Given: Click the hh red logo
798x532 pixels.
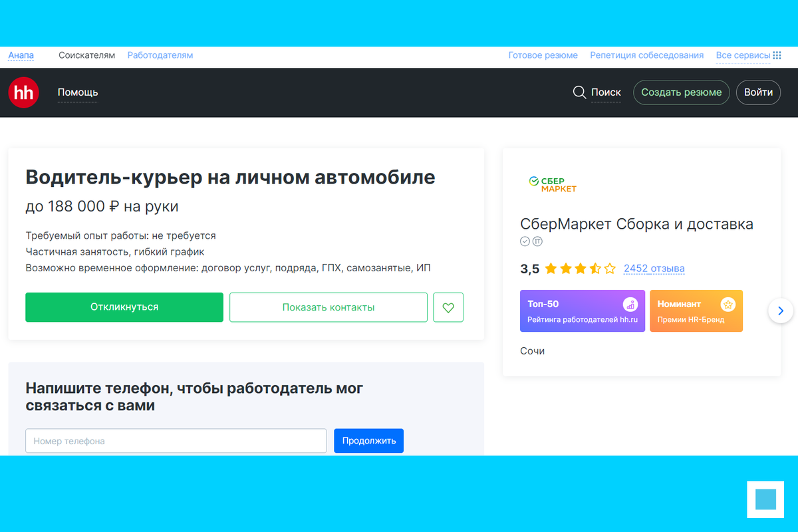Looking at the screenshot, I should 24,92.
